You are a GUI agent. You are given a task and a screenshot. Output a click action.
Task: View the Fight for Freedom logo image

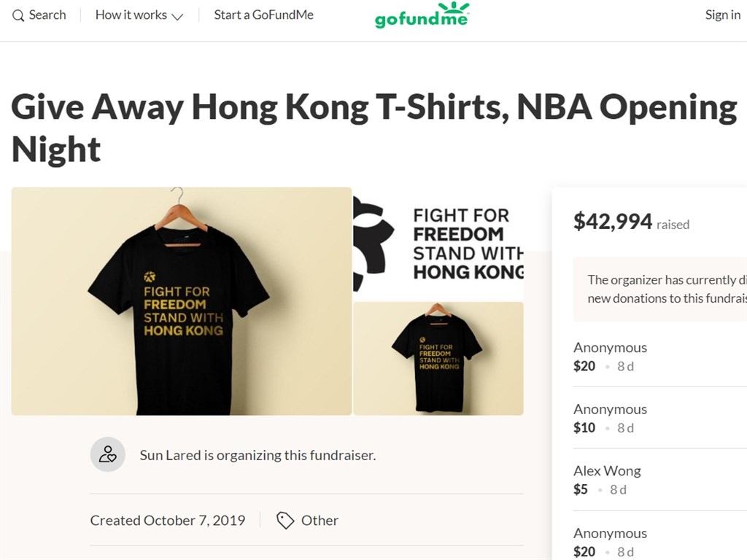point(438,244)
